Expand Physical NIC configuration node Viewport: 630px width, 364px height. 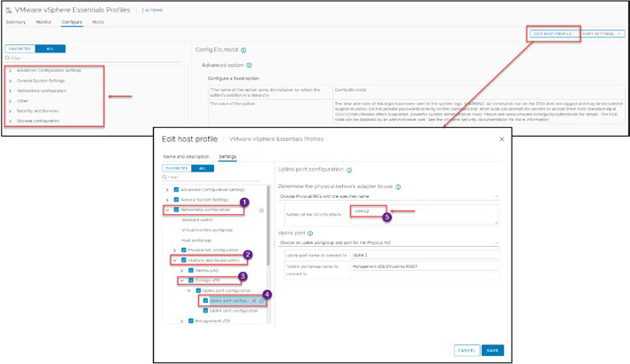coord(175,250)
